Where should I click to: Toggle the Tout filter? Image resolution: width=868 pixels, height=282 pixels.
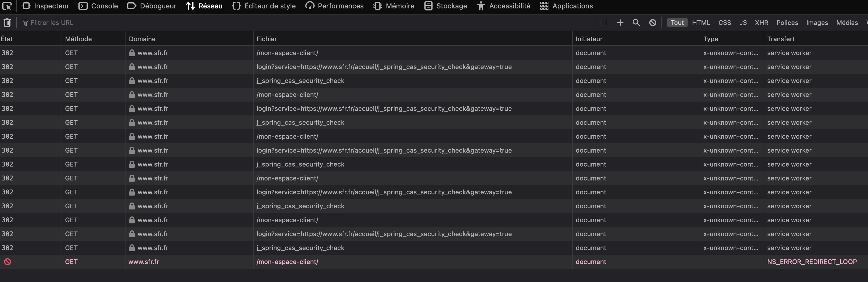tap(677, 23)
